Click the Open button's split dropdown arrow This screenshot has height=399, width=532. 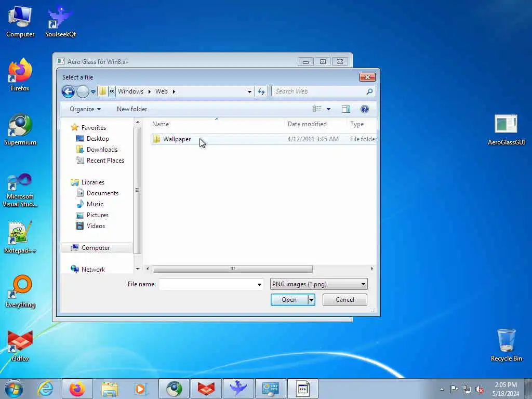pyautogui.click(x=311, y=300)
